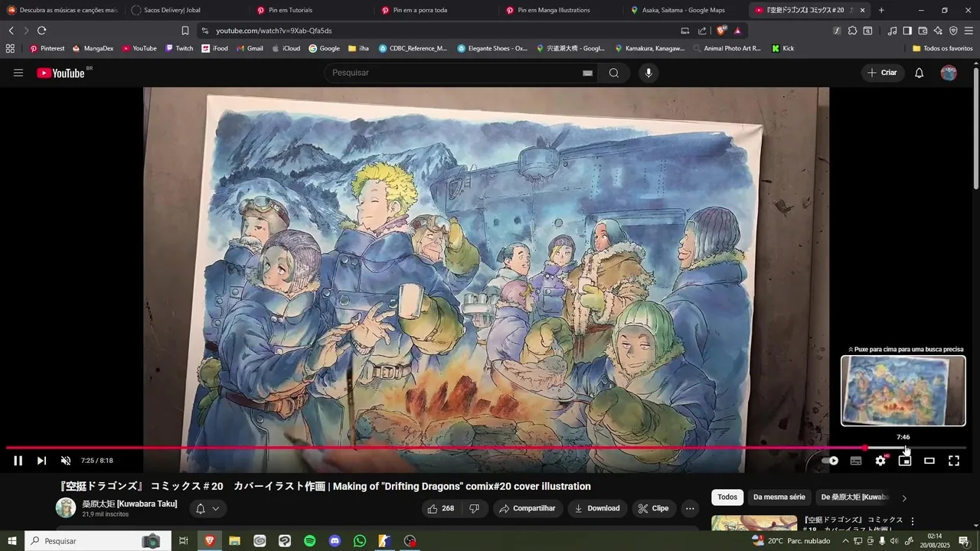Open Brave Shields lion icon
Screen dimensions: 980x551
721,31
